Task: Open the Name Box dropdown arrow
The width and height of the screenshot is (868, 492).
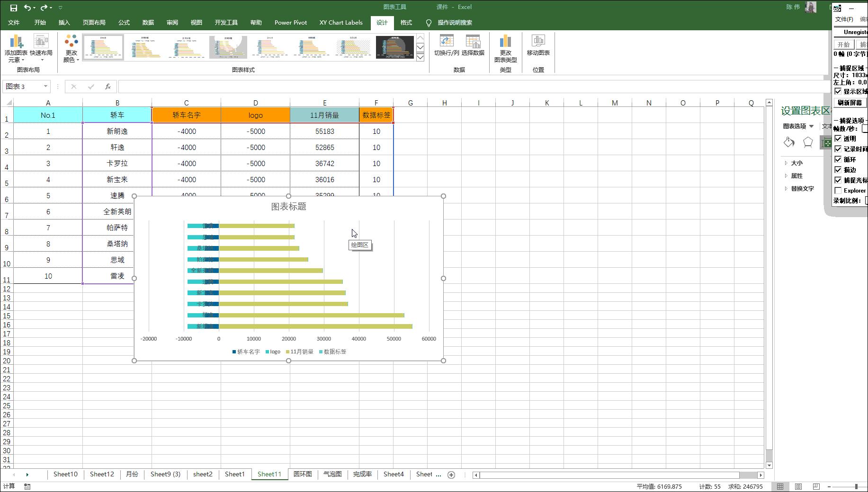Action: tap(45, 87)
